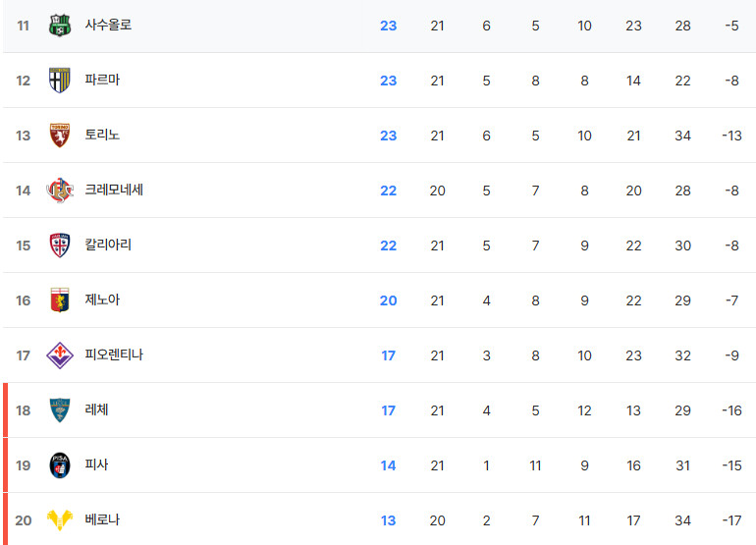Open the 사수올로 team link

[108, 26]
